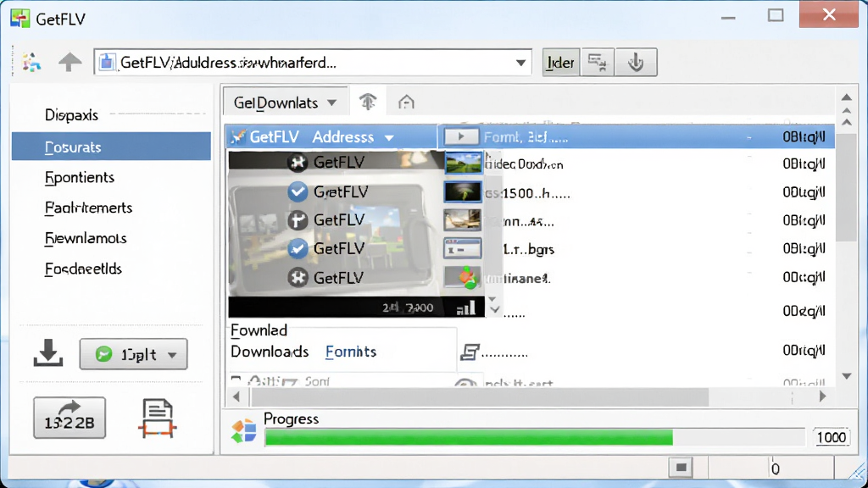This screenshot has height=488, width=868.
Task: Toggle the first GetFLV entry with X icon
Action: pyautogui.click(x=298, y=162)
